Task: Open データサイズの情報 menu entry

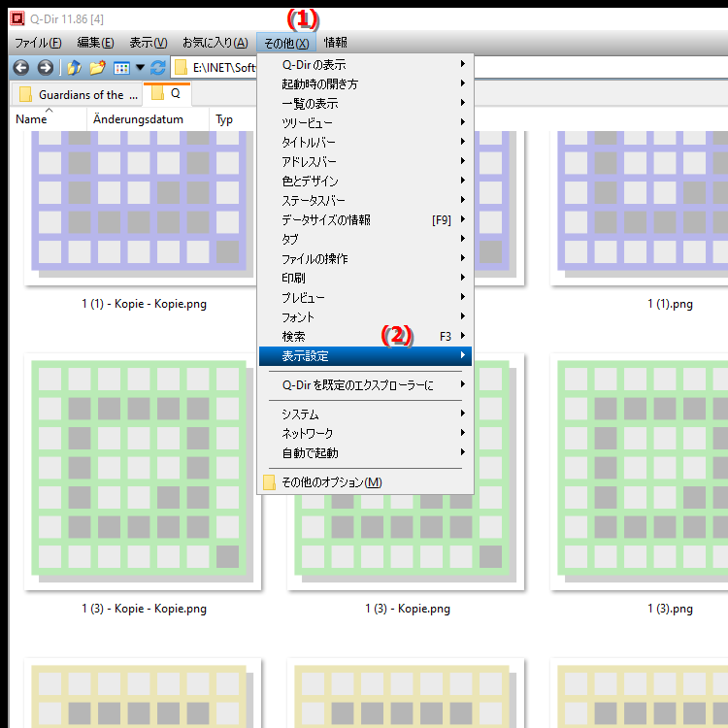Action: [x=365, y=220]
